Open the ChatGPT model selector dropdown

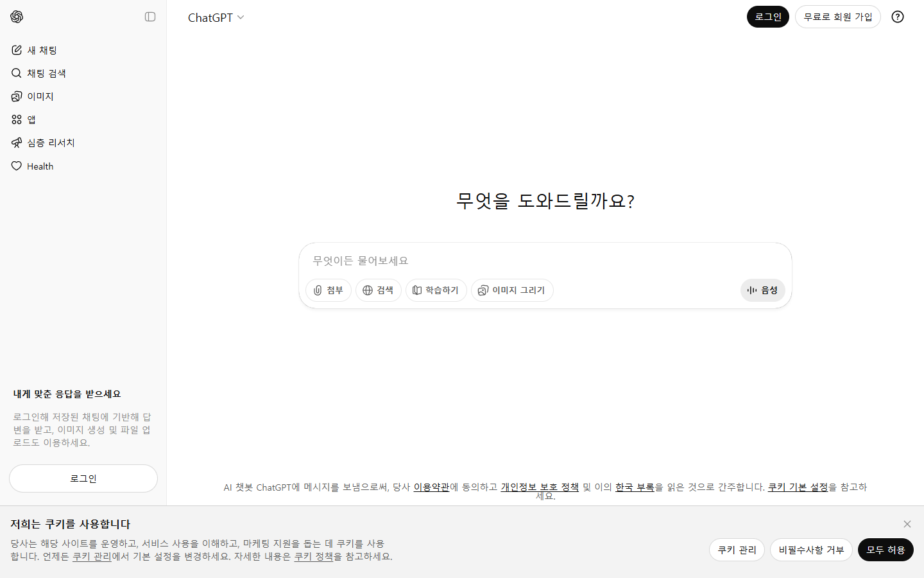[x=216, y=17]
